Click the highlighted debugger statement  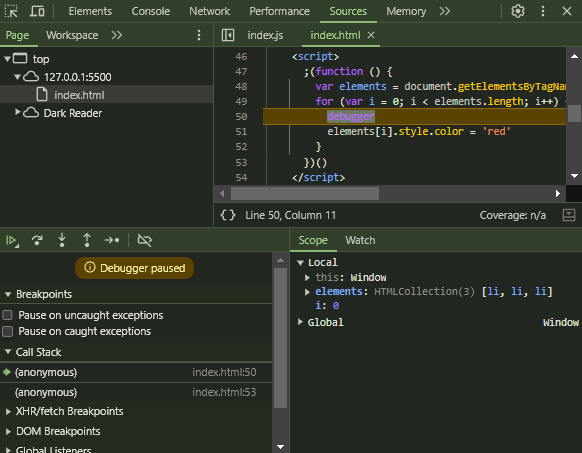[350, 117]
